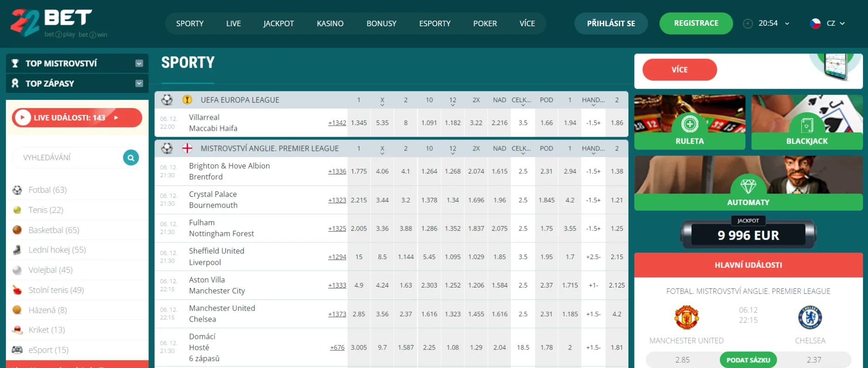Viewport: 868px width, 368px height.
Task: Click the Fotbal soccer ball icon
Action: pyautogui.click(x=17, y=190)
